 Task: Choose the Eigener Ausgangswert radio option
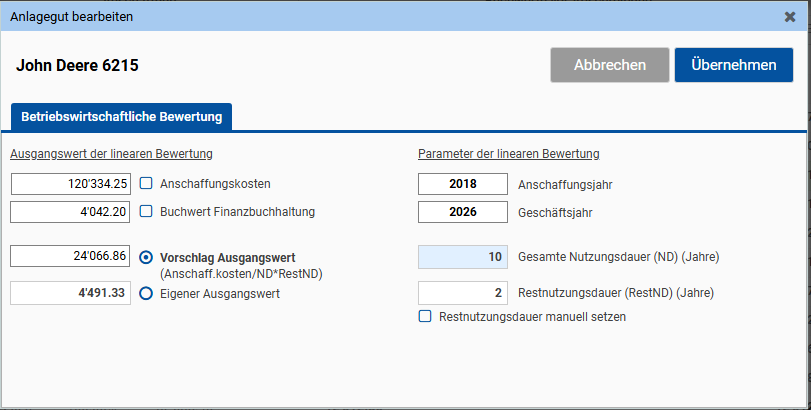[146, 293]
